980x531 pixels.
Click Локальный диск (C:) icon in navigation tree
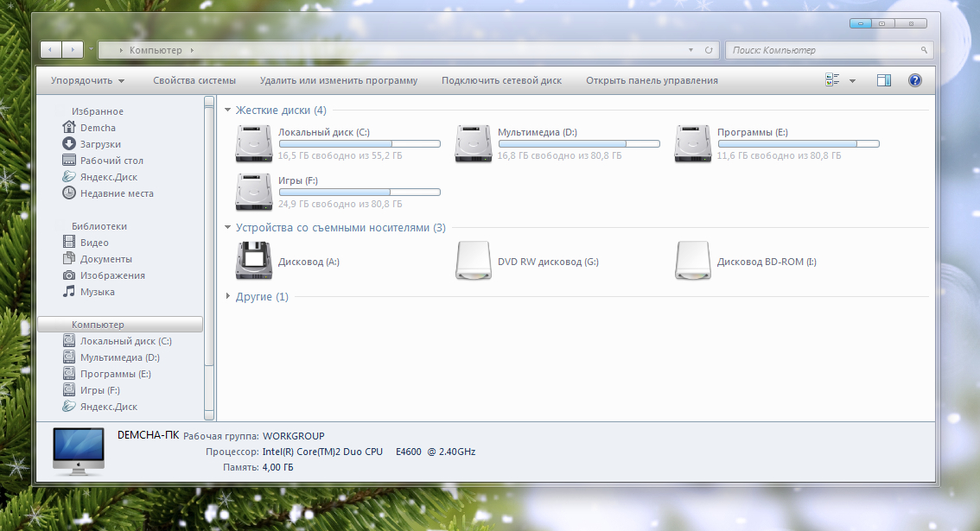(x=69, y=340)
